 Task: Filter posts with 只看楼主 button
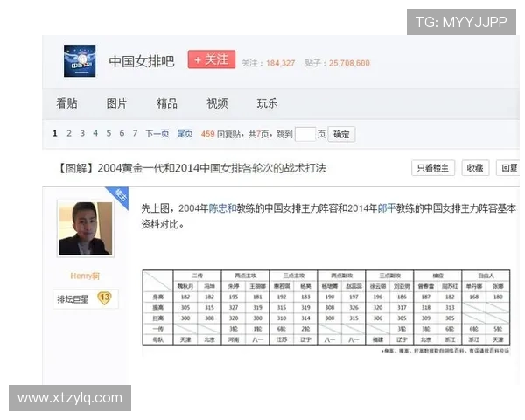(x=433, y=168)
